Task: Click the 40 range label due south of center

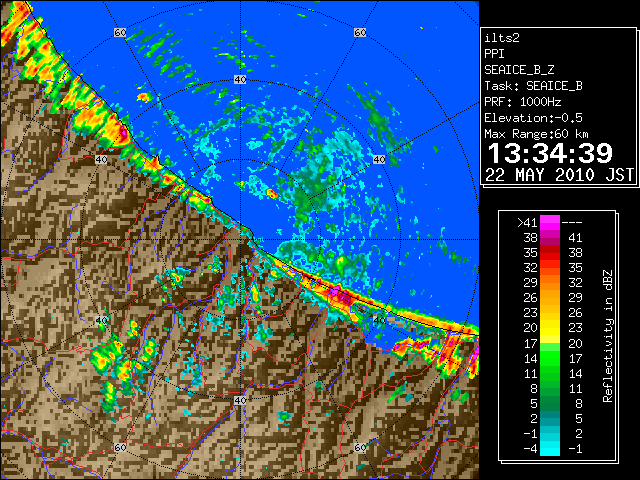Action: (x=240, y=400)
